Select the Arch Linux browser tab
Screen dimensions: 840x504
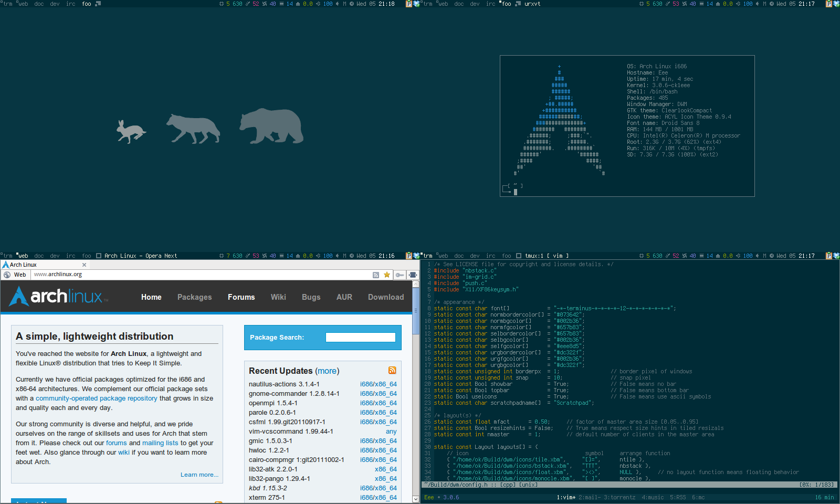pos(45,265)
